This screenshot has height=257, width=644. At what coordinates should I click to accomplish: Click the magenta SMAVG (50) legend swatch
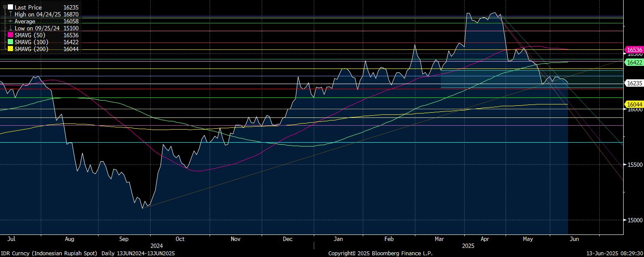10,35
